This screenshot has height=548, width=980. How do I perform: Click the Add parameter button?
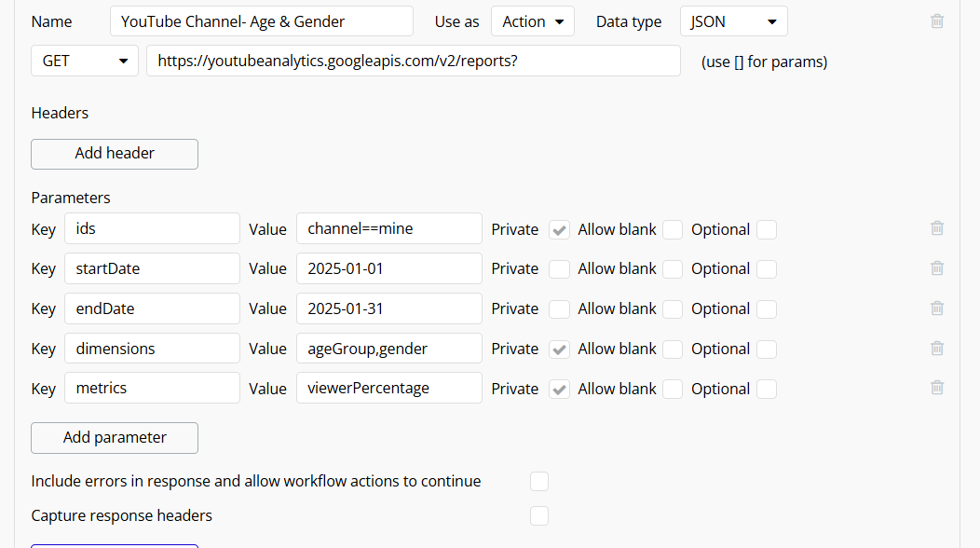point(115,438)
